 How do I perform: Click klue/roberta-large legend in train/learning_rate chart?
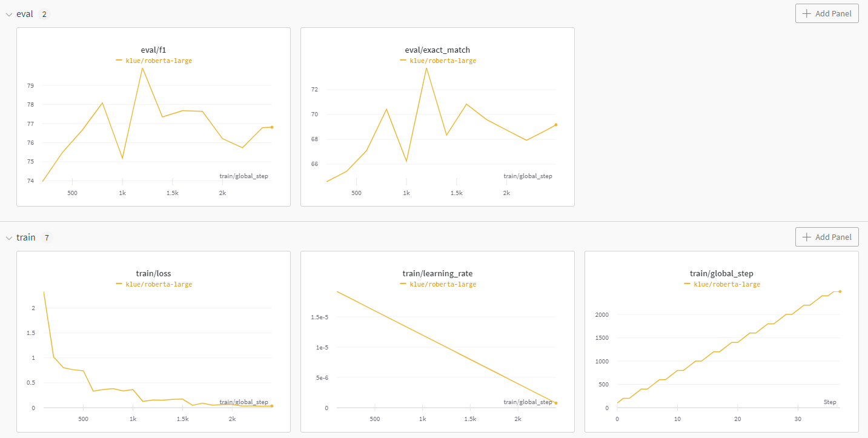click(443, 284)
